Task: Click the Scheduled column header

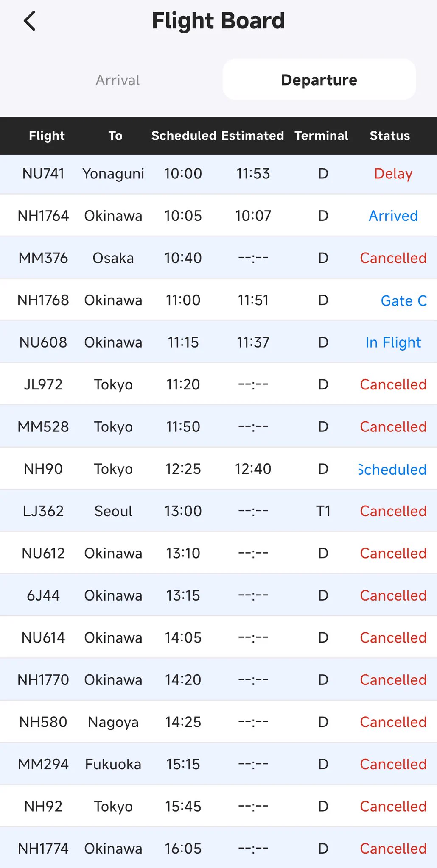Action: tap(184, 136)
